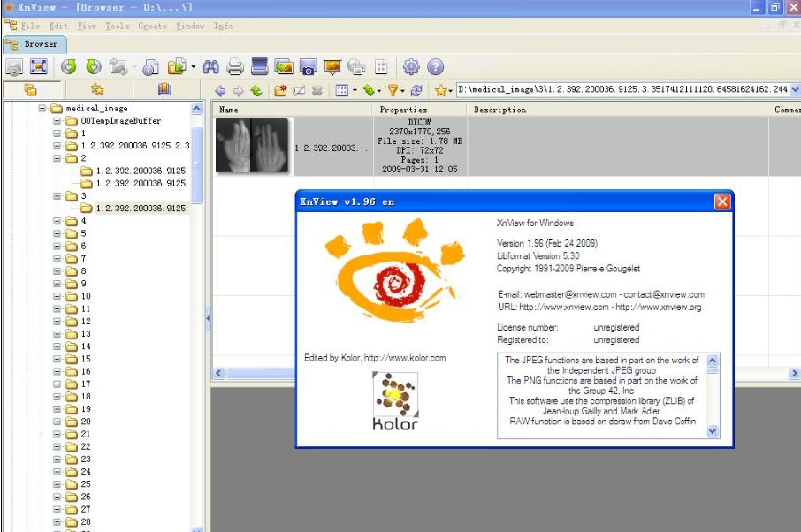801x532 pixels.
Task: Go back with the left arrow
Action: click(220, 91)
